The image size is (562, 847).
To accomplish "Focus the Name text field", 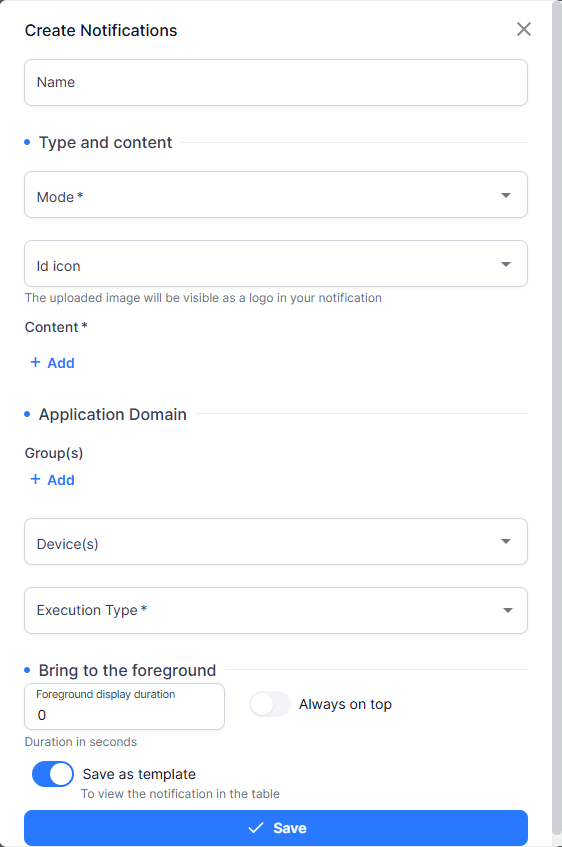I will click(x=276, y=83).
